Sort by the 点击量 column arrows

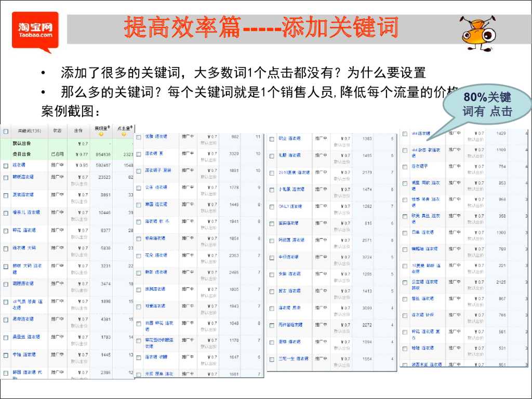pyautogui.click(x=132, y=127)
